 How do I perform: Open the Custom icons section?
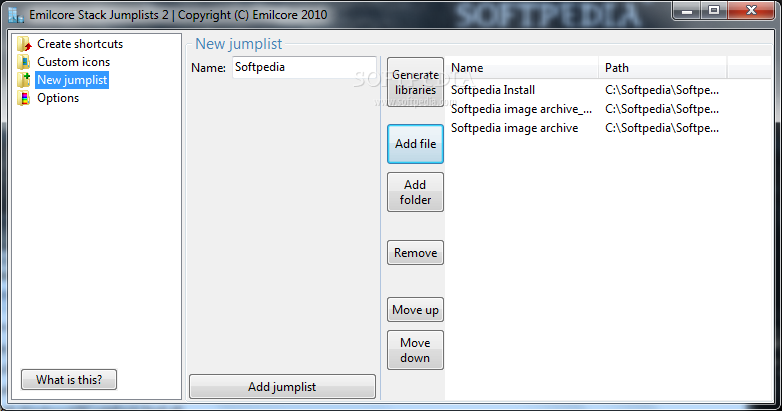pos(73,62)
